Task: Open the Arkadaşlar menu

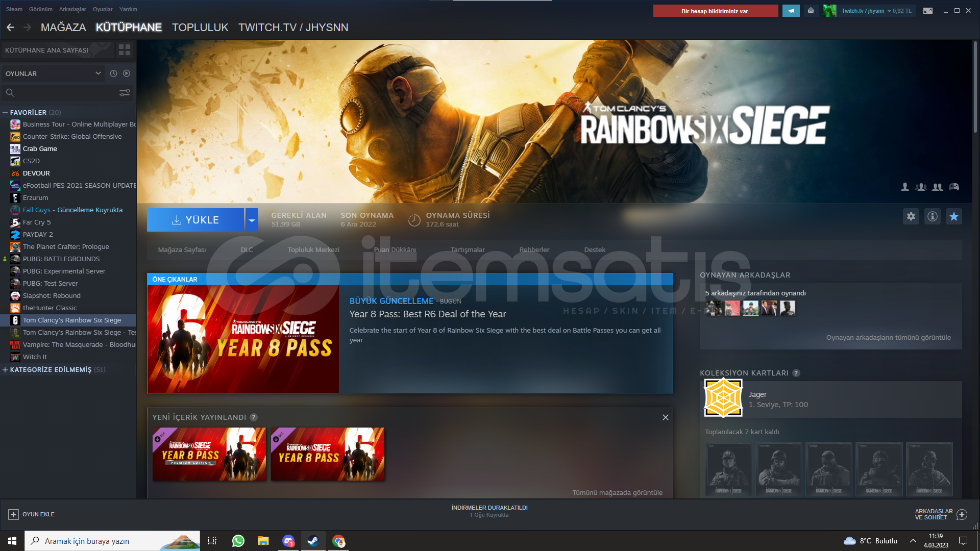Action: [x=72, y=9]
